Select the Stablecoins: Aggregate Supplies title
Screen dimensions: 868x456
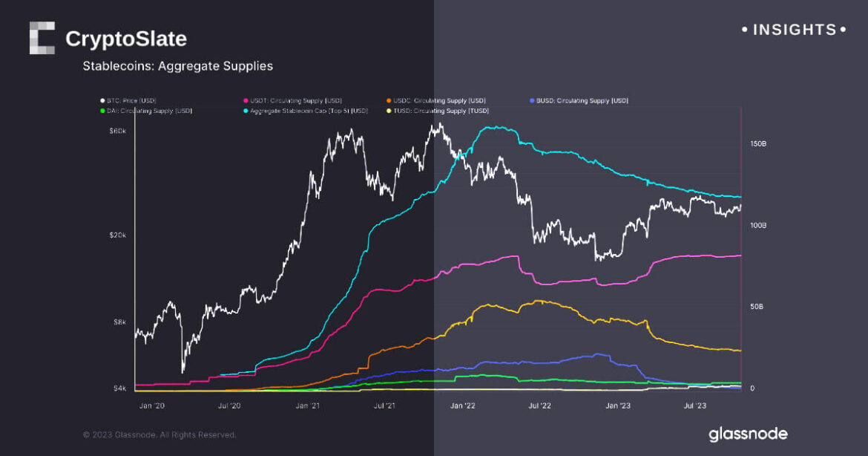(x=178, y=66)
